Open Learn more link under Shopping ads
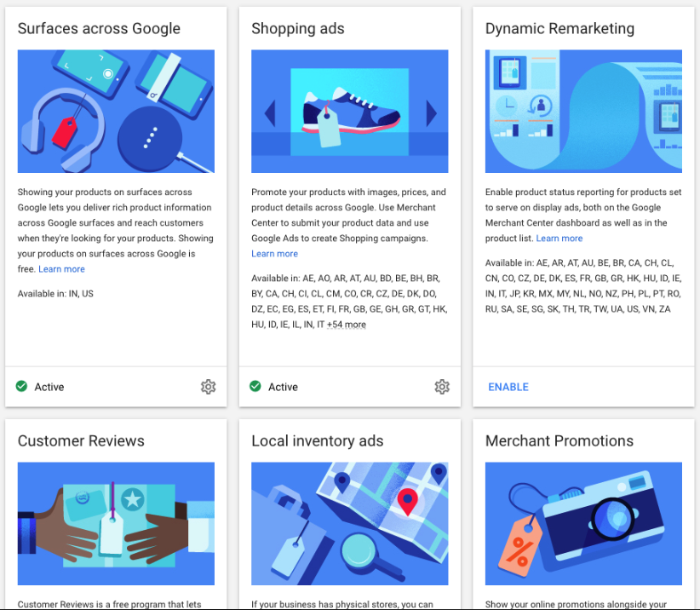Screen dimensions: 700x610 pos(274,254)
